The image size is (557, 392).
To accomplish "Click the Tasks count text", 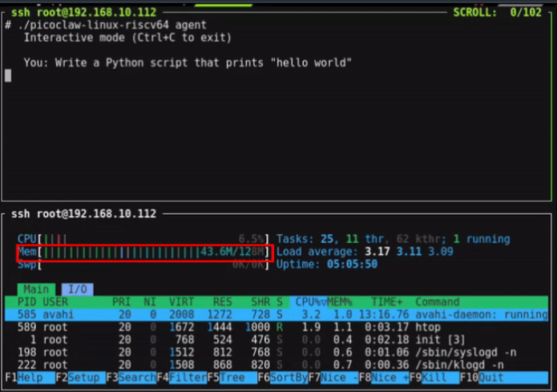I will click(394, 239).
